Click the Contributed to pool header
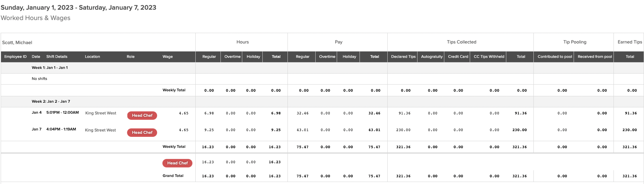Image resolution: width=644 pixels, height=184 pixels. pyautogui.click(x=555, y=57)
